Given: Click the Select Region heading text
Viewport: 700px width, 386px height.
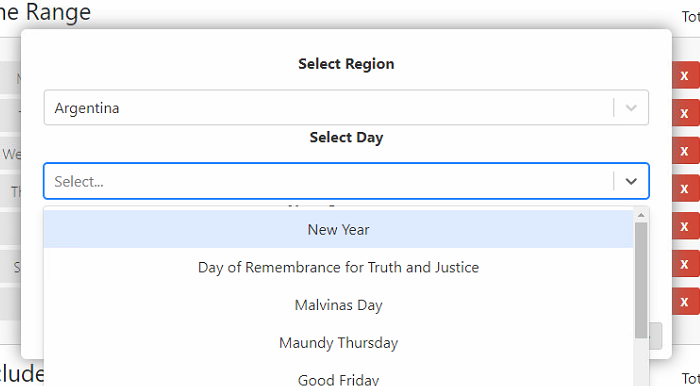Looking at the screenshot, I should pos(346,64).
